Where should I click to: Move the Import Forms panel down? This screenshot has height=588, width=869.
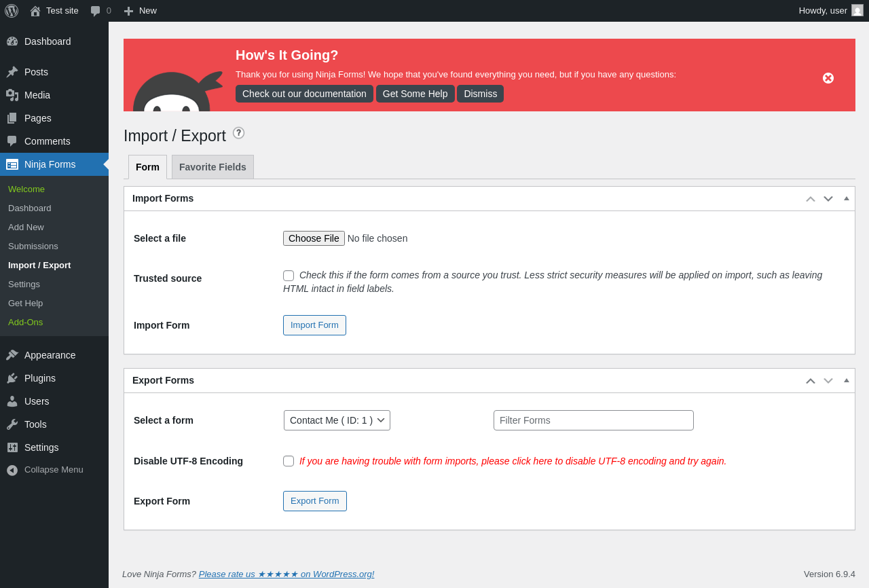[x=828, y=199]
